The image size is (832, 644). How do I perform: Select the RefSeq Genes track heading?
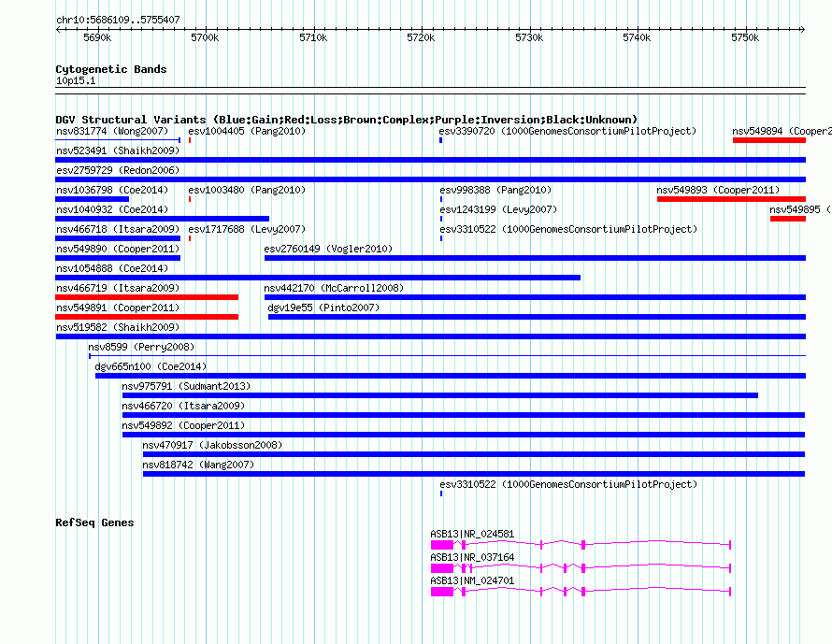click(94, 522)
